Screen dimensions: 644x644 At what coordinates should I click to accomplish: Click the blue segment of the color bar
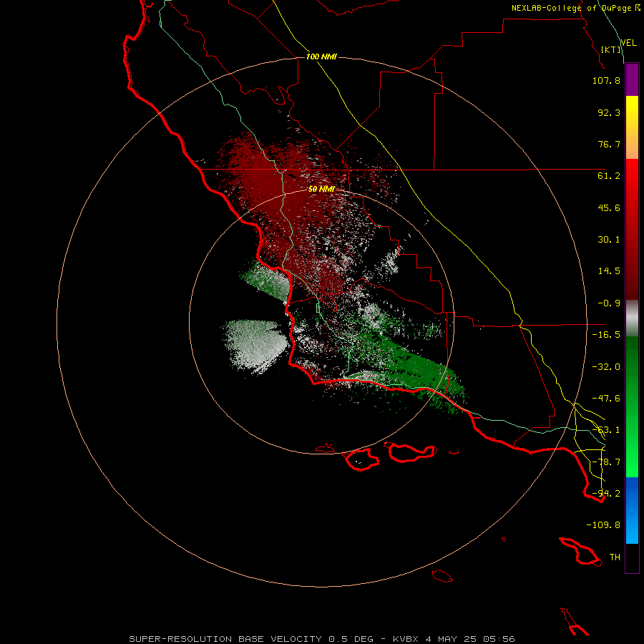point(632,510)
